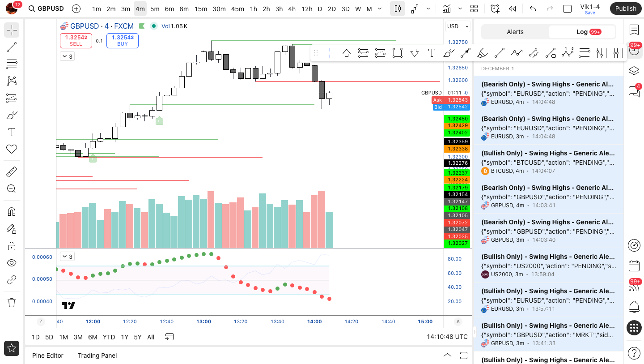The height and width of the screenshot is (364, 644).
Task: Collapse the lower pane legend showing 3
Action: pyautogui.click(x=67, y=257)
